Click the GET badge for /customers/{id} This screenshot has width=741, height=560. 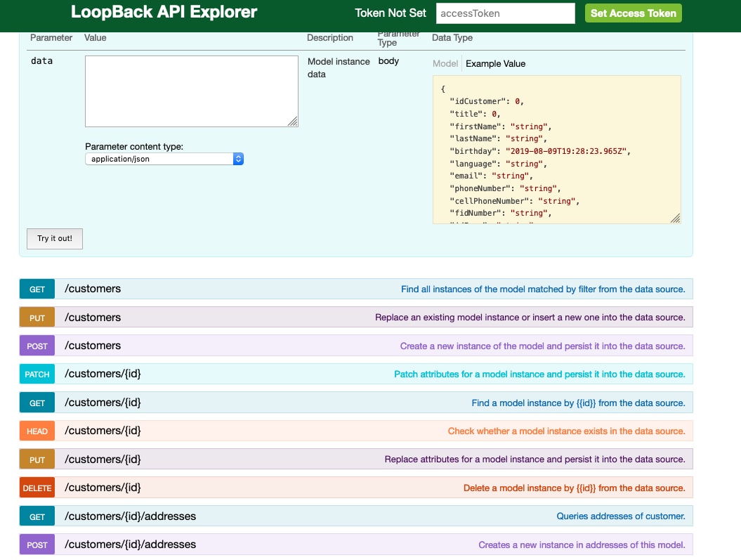pyautogui.click(x=37, y=403)
